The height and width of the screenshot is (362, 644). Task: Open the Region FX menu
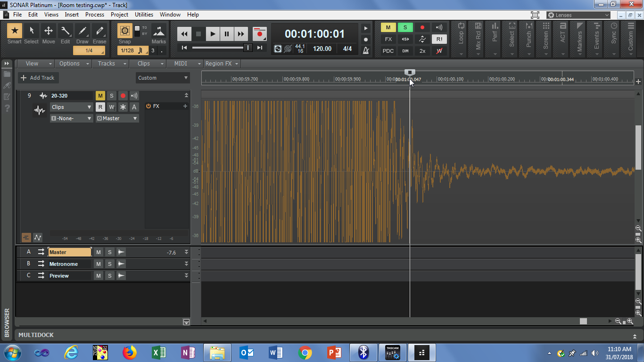(x=222, y=64)
